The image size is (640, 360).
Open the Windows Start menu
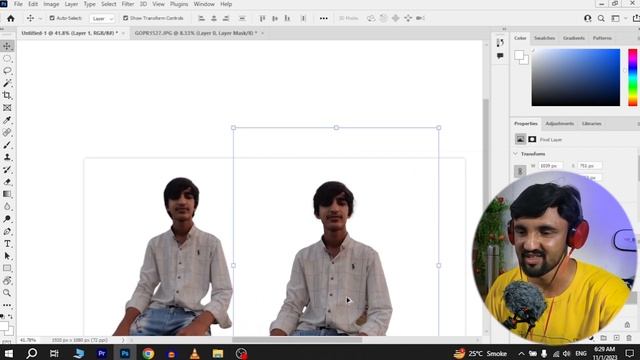coord(9,353)
